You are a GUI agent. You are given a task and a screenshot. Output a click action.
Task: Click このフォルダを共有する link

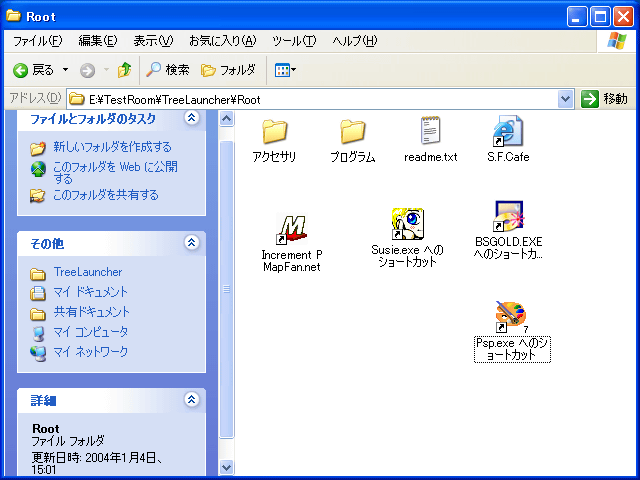[x=106, y=195]
